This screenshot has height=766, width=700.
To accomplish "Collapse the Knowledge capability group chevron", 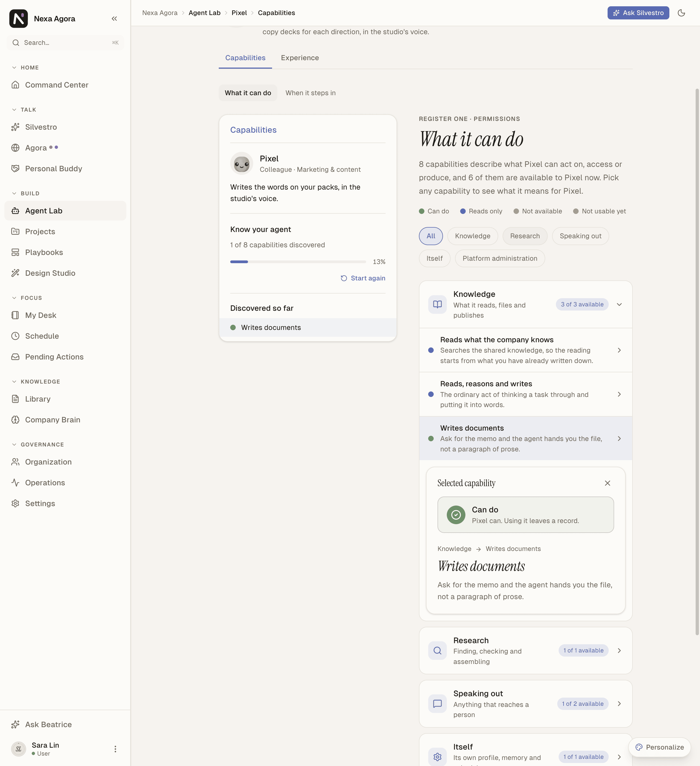I will [619, 304].
